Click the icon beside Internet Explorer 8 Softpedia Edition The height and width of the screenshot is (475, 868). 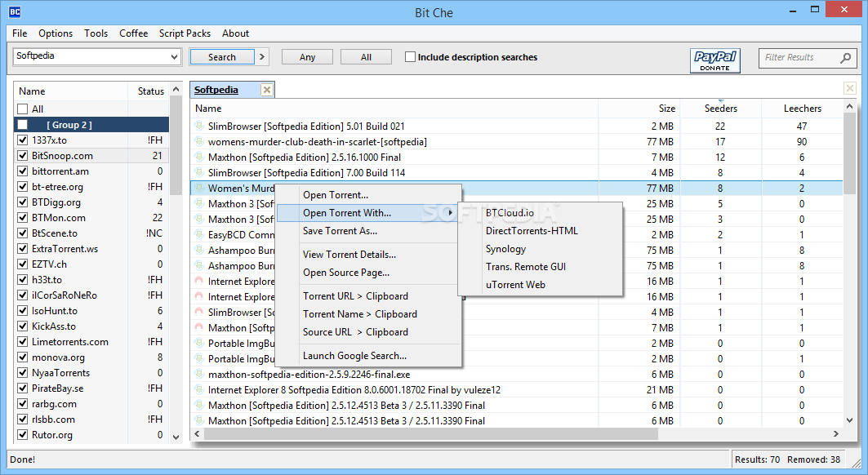[199, 390]
